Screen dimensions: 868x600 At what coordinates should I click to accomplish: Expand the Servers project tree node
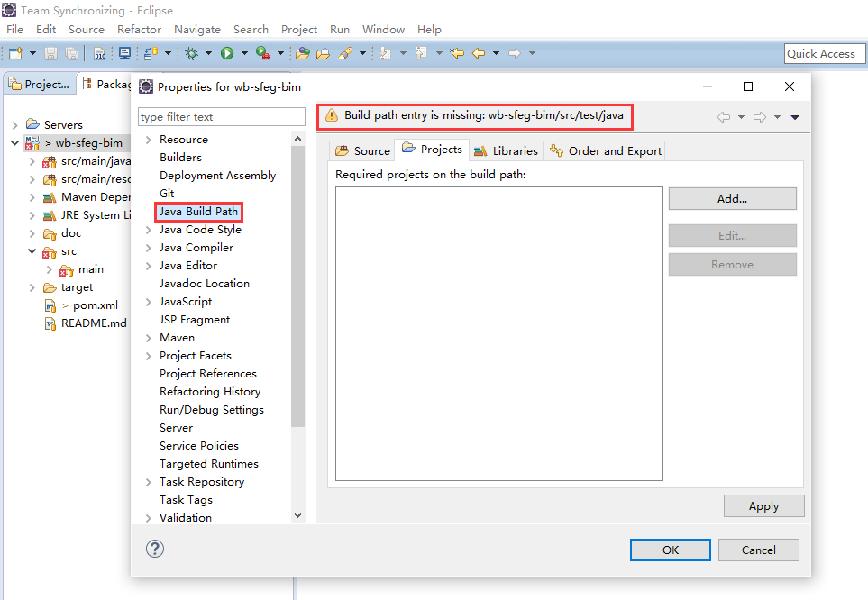click(x=15, y=125)
